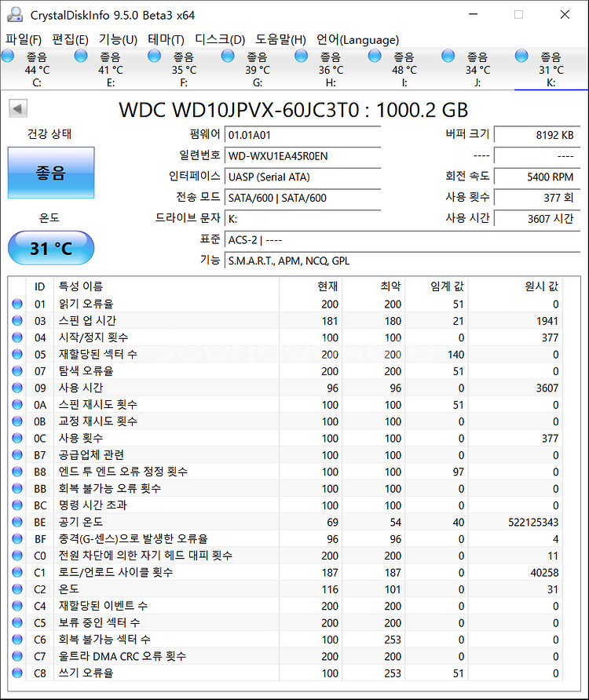The width and height of the screenshot is (589, 700).
Task: Select the 공기 온도 attribute row
Action: coord(286,522)
